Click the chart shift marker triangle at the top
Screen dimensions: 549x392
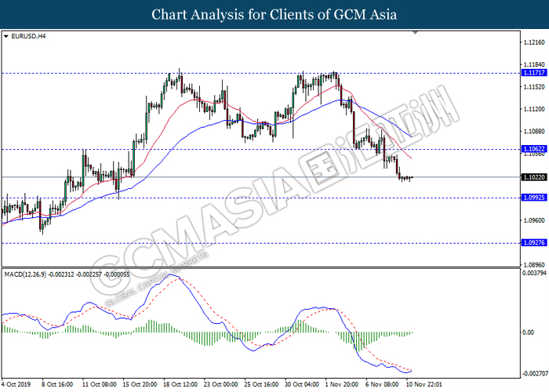(415, 33)
